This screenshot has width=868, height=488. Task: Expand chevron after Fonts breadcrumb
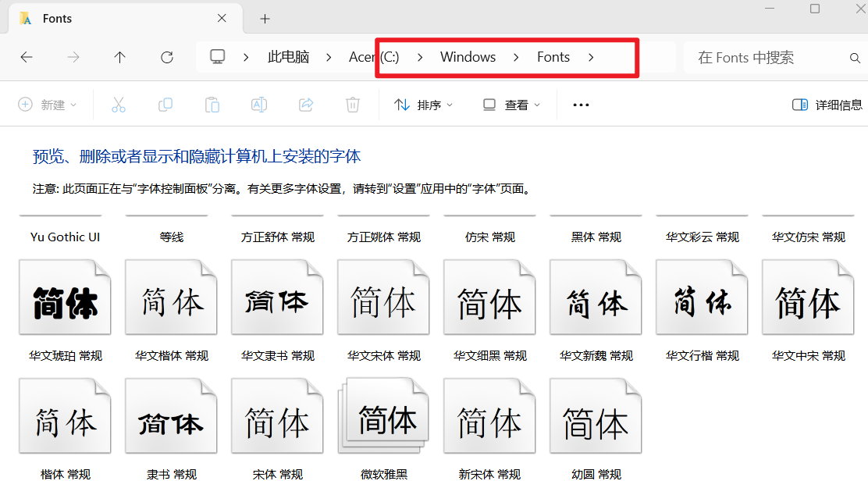pos(591,57)
